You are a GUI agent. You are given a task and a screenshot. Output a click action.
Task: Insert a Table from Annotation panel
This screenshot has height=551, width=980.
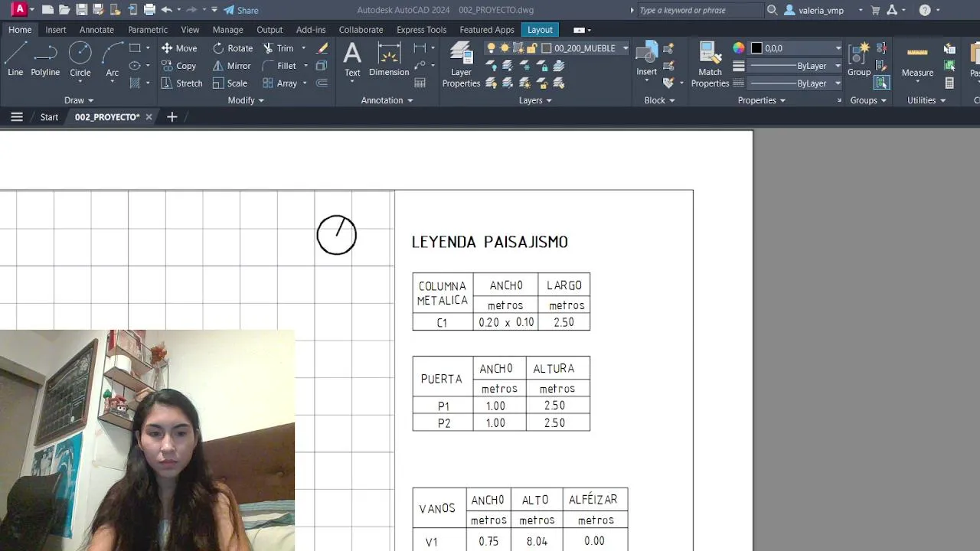[x=420, y=83]
